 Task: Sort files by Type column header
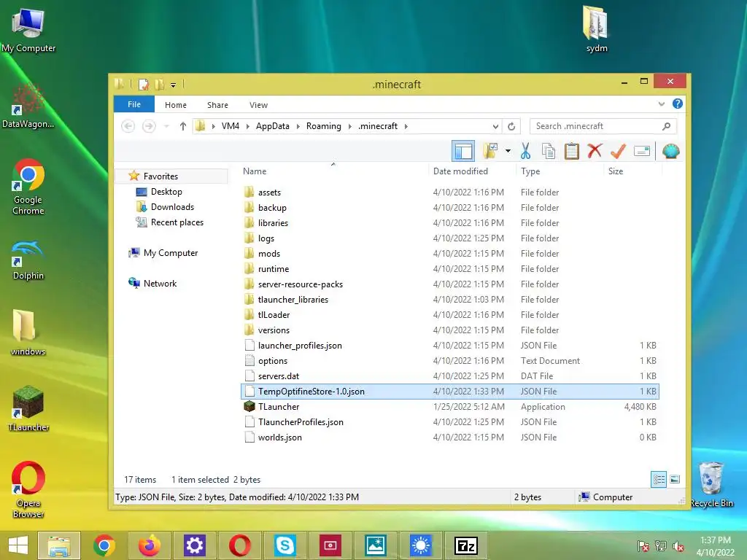560,171
